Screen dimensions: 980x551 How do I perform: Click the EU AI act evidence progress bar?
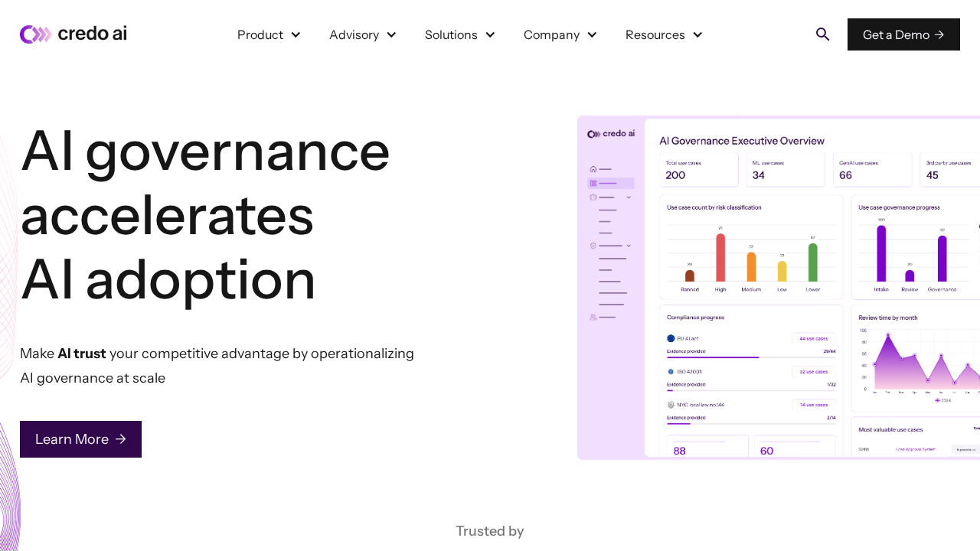click(750, 357)
